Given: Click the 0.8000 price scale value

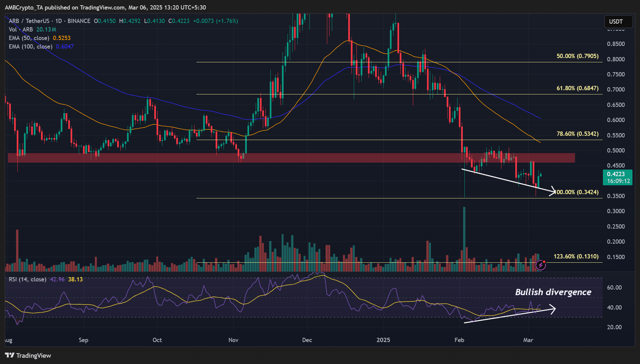Looking at the screenshot, I should (616, 59).
